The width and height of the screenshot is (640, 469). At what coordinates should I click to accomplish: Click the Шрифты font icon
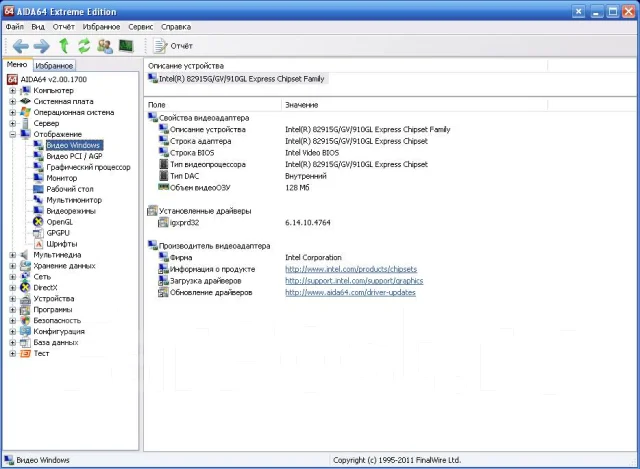tap(38, 244)
